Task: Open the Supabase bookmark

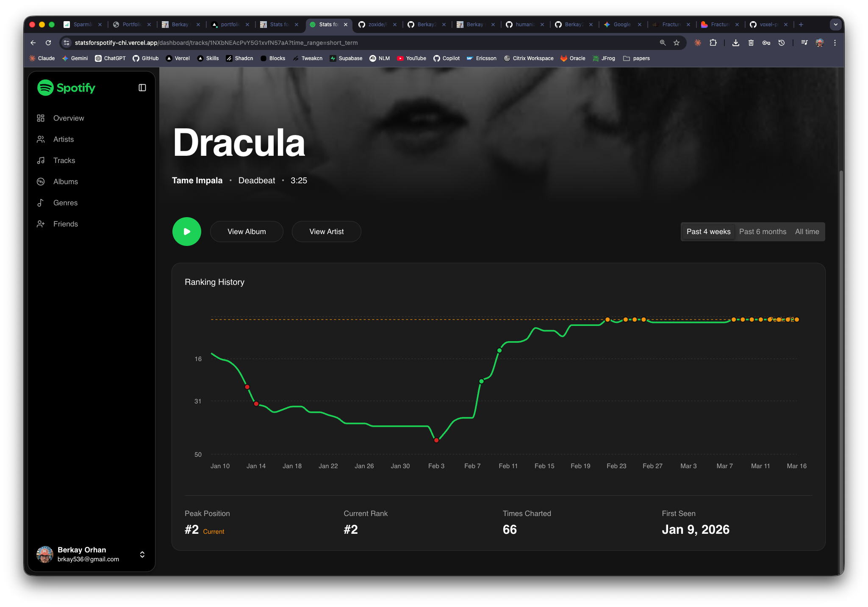Action: pos(346,58)
